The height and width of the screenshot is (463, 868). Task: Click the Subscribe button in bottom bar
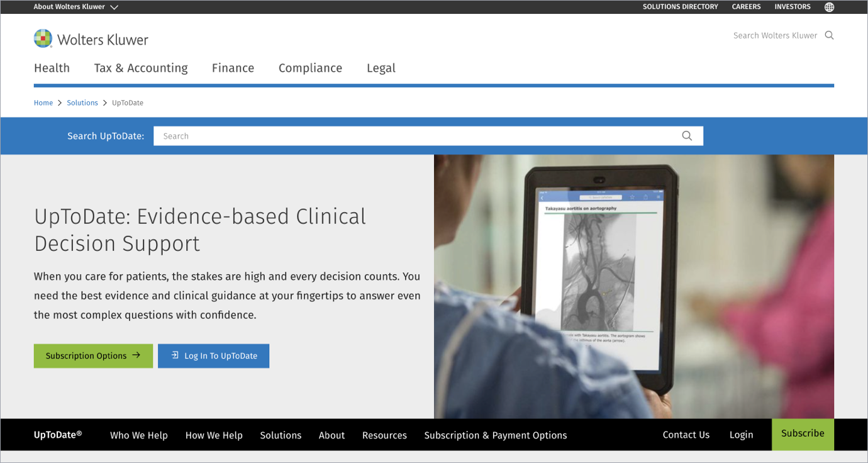point(803,433)
